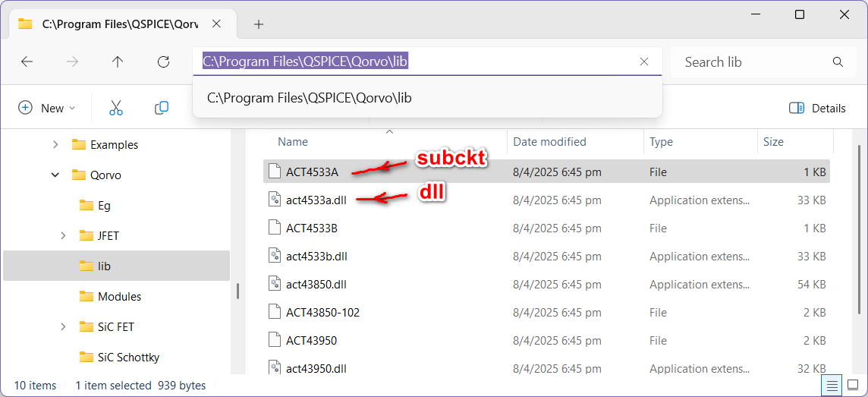Click the Forward navigation arrow
The image size is (868, 397).
73,62
